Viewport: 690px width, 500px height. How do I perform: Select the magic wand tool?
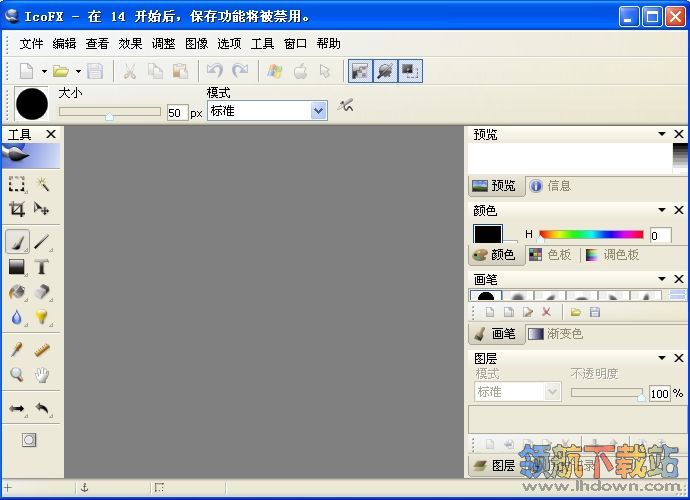pyautogui.click(x=42, y=184)
